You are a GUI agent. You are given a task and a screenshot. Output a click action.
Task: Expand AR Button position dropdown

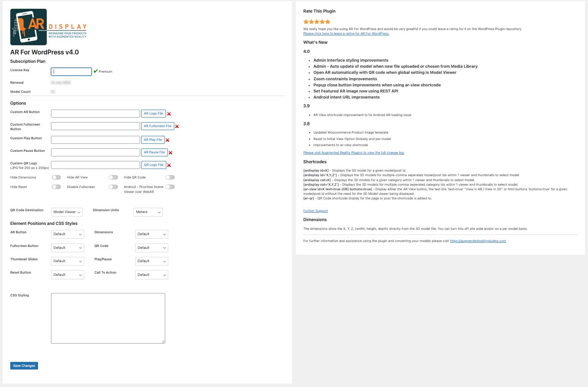tap(67, 234)
